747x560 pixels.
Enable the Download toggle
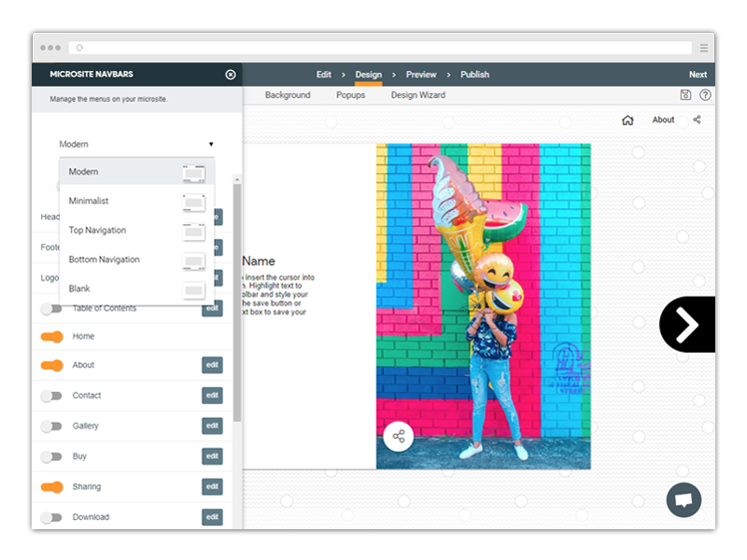pyautogui.click(x=51, y=517)
